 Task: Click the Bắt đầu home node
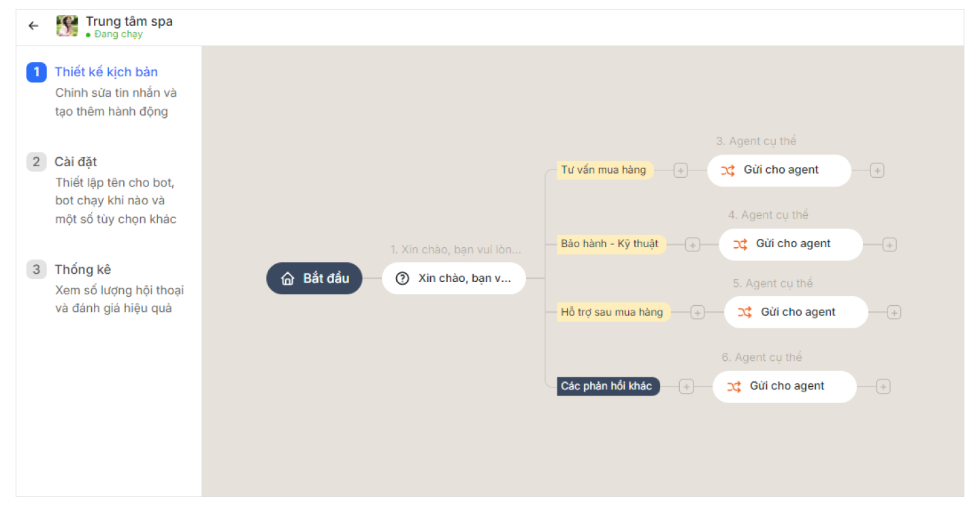pos(314,279)
